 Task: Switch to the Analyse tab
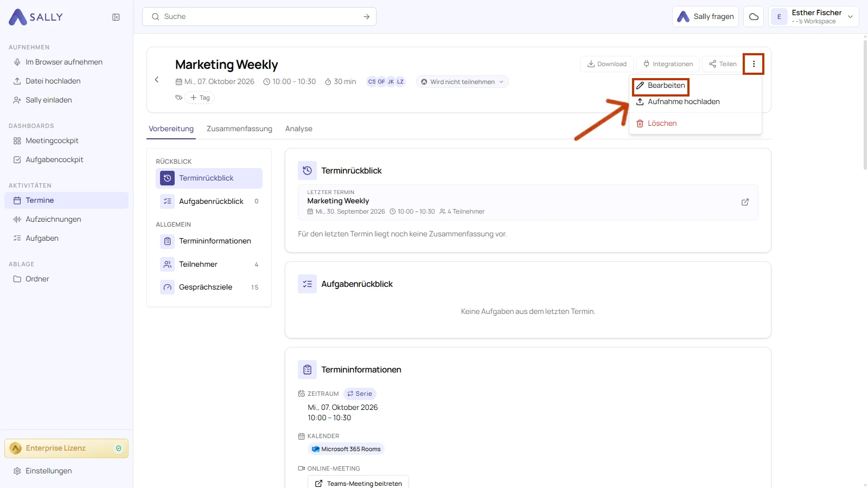[x=299, y=129]
